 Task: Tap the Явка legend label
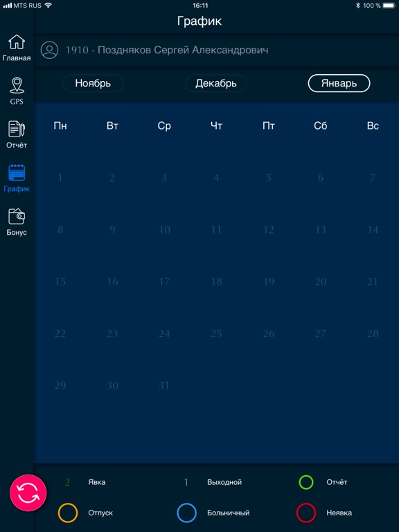[97, 482]
